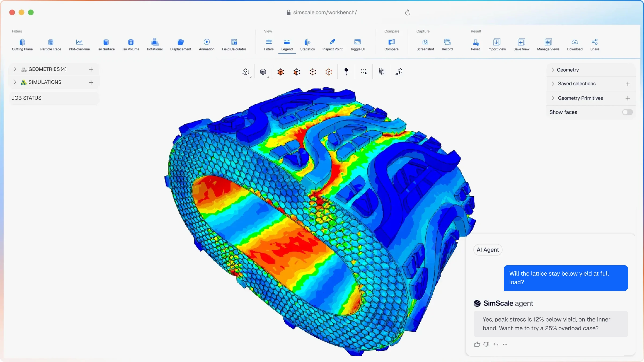Viewport: 644px width, 362px height.
Task: Click the Plot-over-line tool
Action: [79, 45]
